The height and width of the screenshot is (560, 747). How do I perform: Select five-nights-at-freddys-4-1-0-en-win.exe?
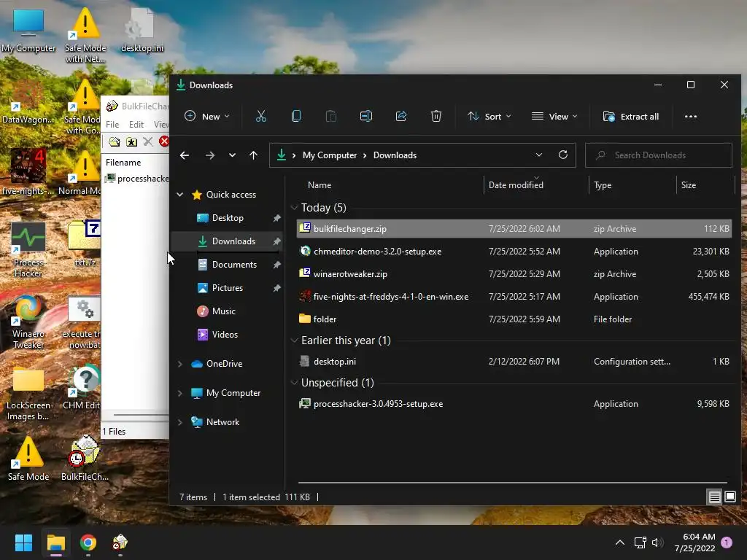514,296
